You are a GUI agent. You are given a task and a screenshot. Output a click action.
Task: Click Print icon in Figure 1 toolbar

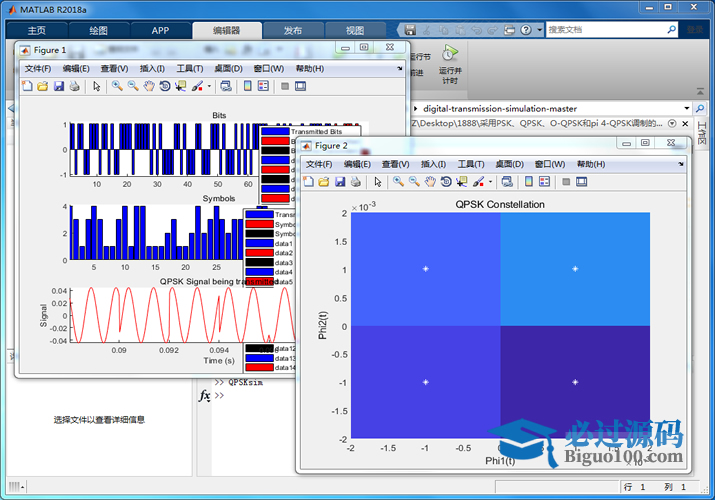74,86
